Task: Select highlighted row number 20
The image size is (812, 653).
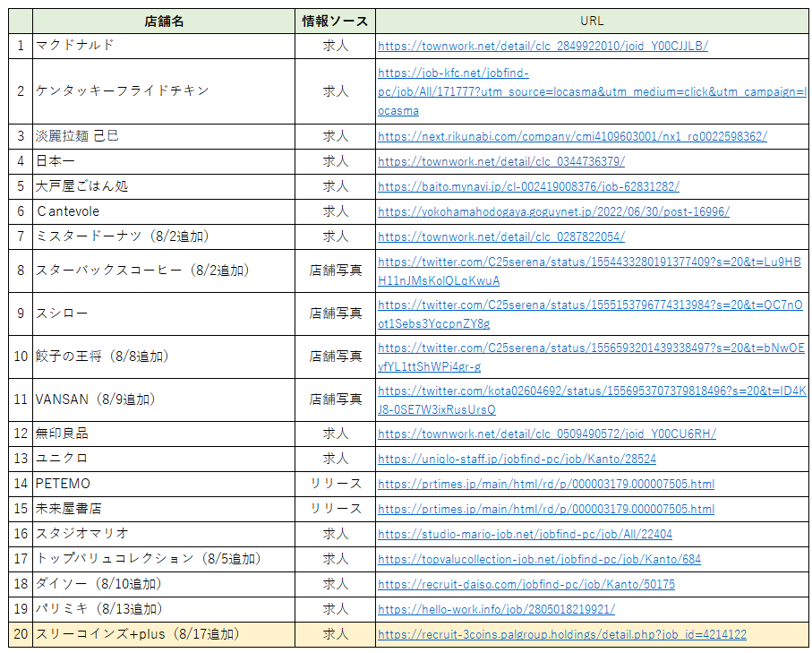Action: pyautogui.click(x=21, y=635)
